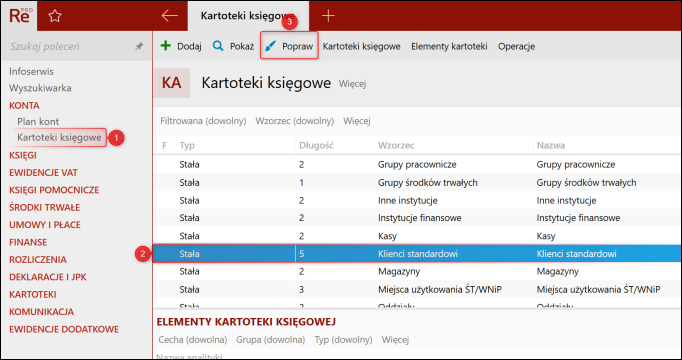Click the star favorites icon
The image size is (682, 360).
point(55,16)
